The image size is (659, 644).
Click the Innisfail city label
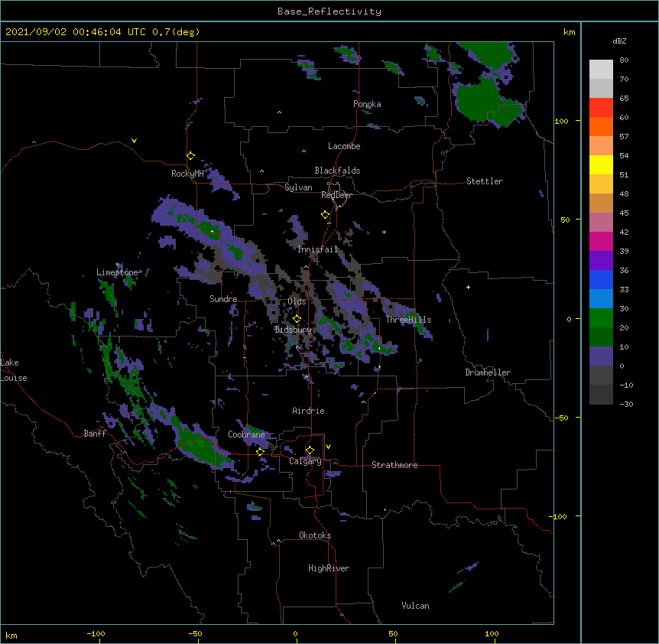(x=318, y=249)
